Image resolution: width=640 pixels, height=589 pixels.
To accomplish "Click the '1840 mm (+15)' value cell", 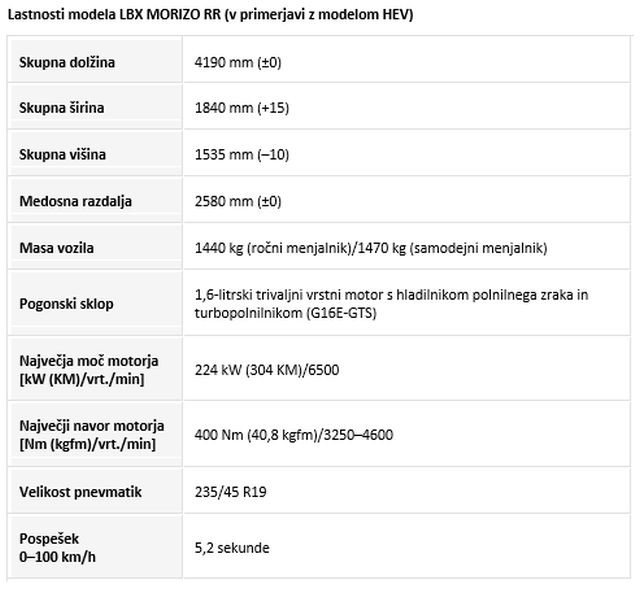I will tap(242, 108).
